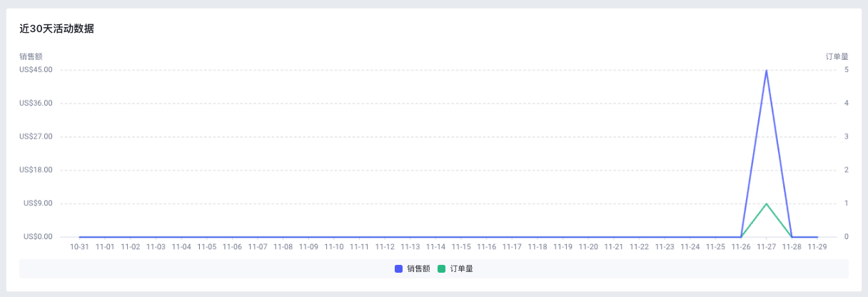This screenshot has width=868, height=297.
Task: Click the 11-20 date tick label
Action: [588, 247]
